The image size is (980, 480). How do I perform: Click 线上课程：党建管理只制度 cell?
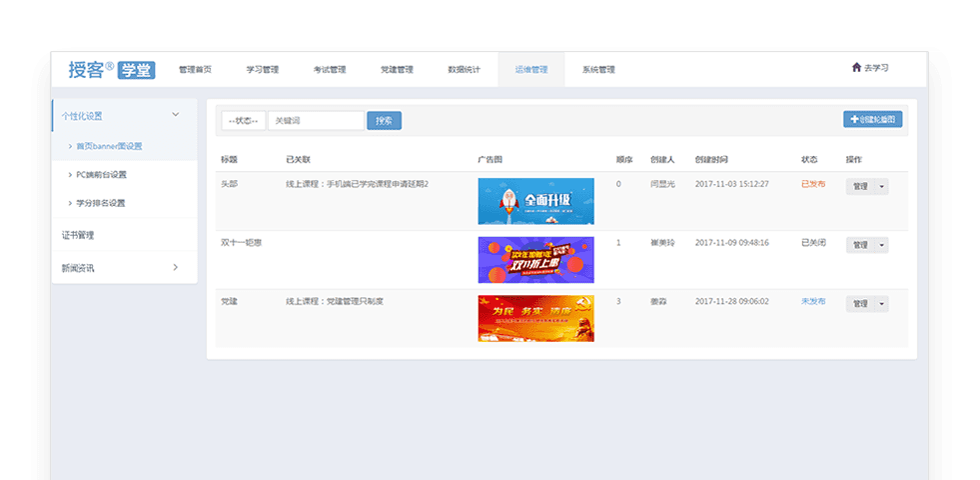coord(335,301)
